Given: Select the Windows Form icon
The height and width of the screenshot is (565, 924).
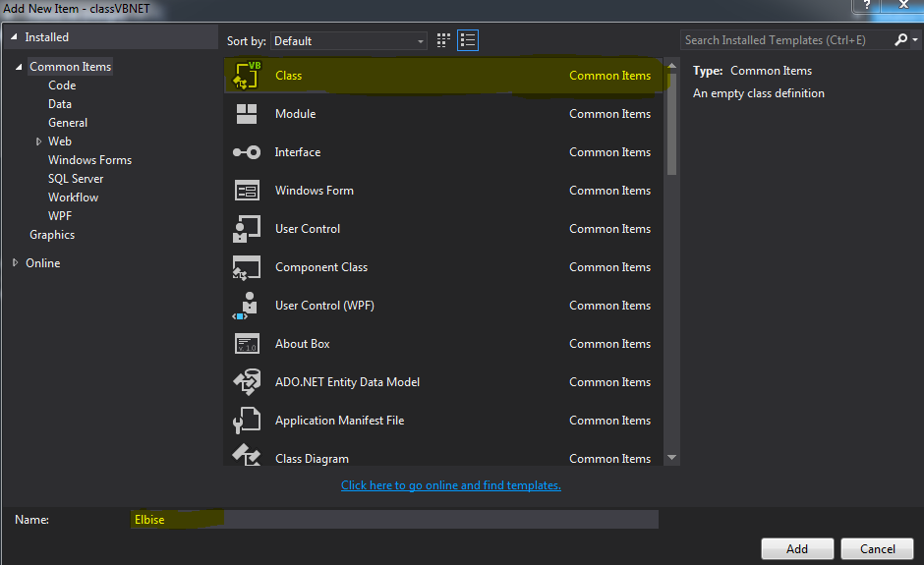Looking at the screenshot, I should (247, 191).
